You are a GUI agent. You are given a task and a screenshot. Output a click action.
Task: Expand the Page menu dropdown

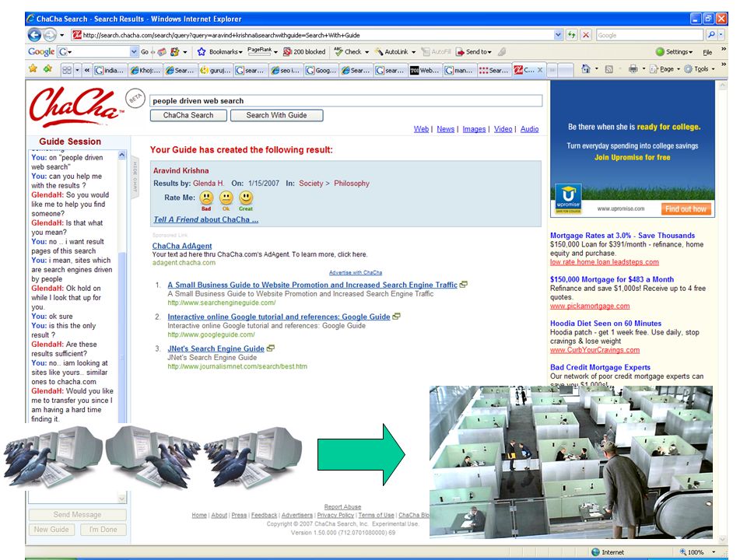[679, 69]
